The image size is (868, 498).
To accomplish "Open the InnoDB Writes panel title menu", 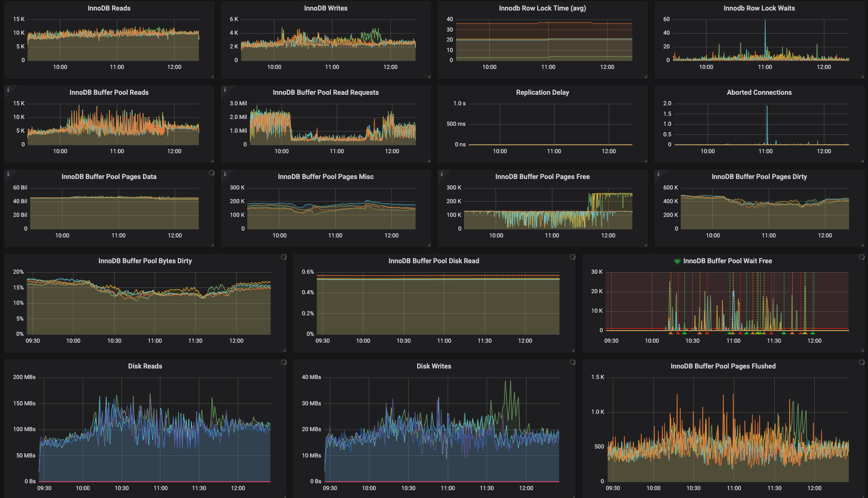I will [326, 8].
